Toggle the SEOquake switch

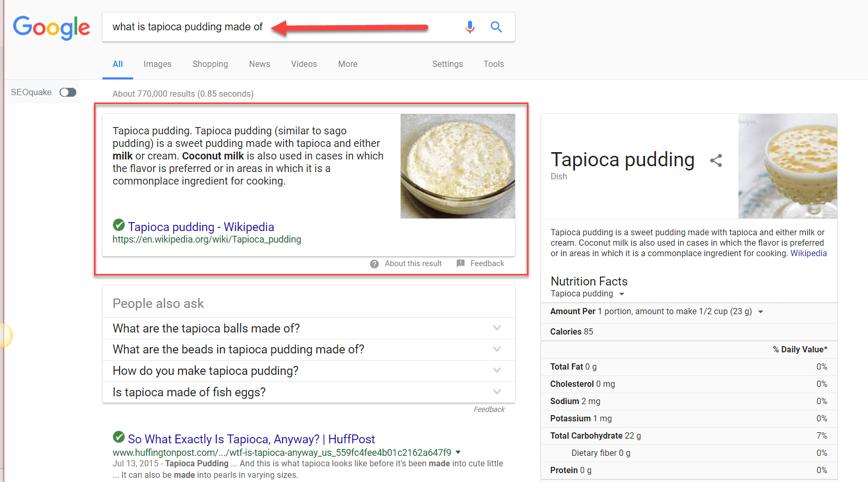68,93
